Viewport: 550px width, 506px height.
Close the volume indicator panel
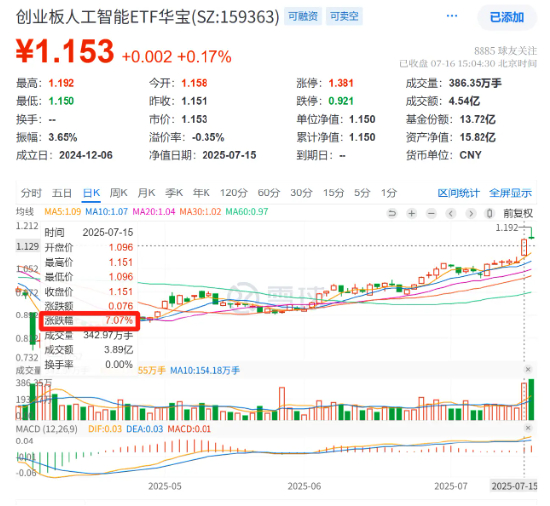528,369
